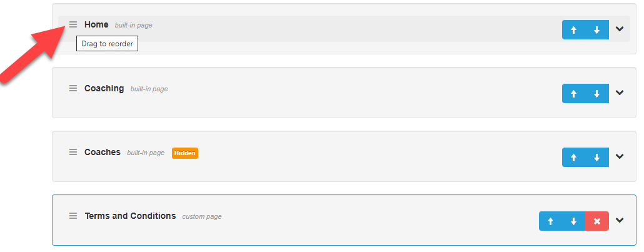Move Terms and Conditions page up
Viewport: 644px width, 252px height.
point(551,221)
